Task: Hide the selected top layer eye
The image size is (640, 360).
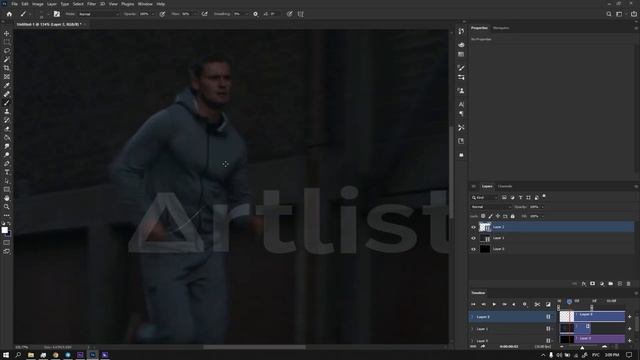Action: [473, 227]
